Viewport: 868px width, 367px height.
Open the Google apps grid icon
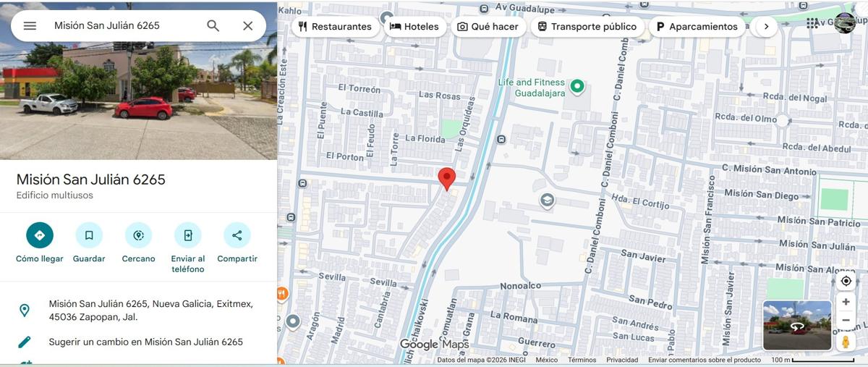[813, 23]
